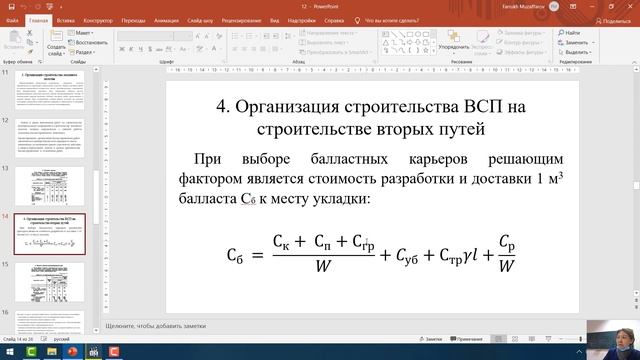Select the text box shape in gallery
Screen dimensions: 640x360
click(386, 34)
